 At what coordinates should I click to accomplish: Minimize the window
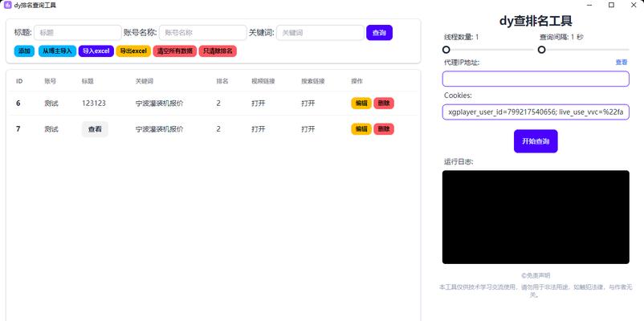pyautogui.click(x=590, y=5)
